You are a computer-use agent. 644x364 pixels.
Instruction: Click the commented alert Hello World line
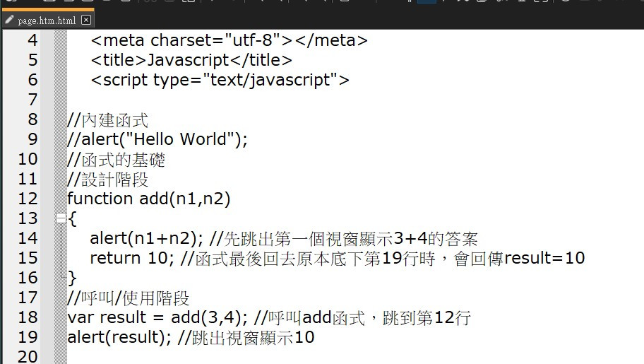tap(157, 139)
